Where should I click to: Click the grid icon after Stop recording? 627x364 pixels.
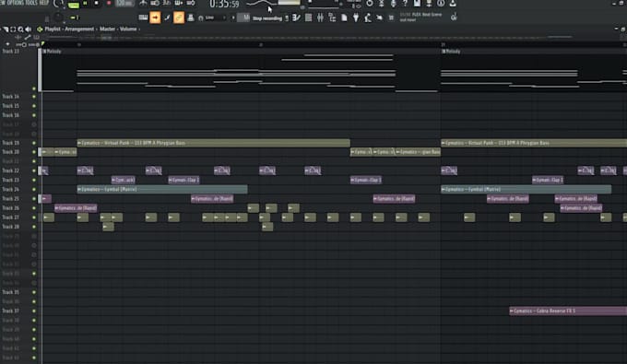[308, 18]
